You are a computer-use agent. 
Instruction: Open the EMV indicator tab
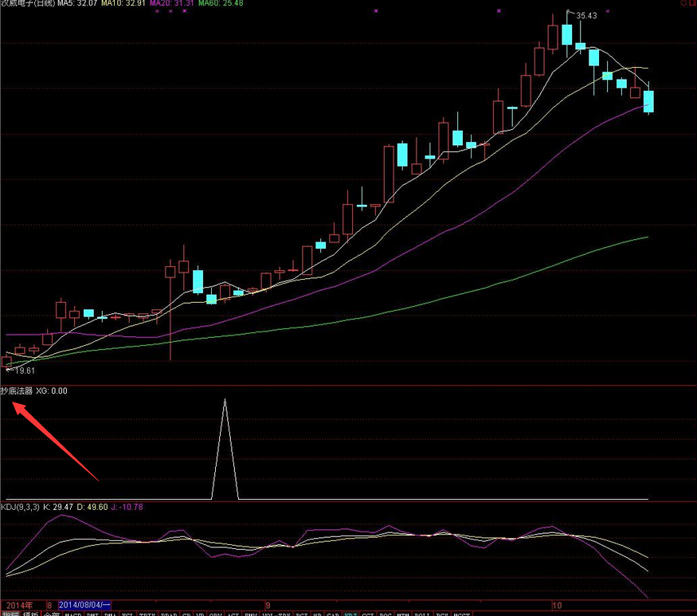point(251,614)
